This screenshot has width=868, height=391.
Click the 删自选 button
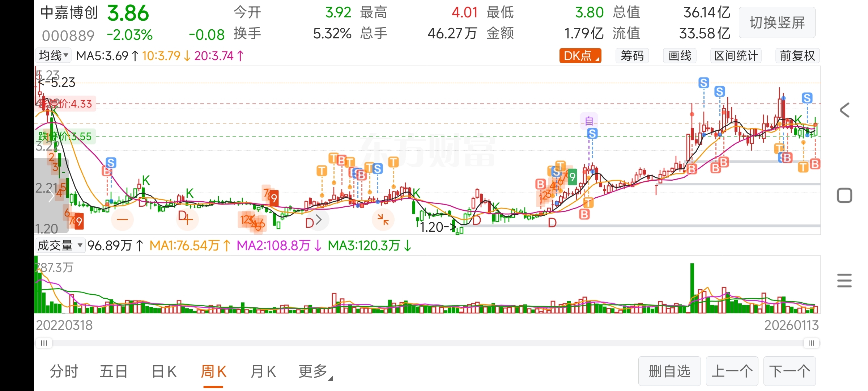(x=669, y=371)
